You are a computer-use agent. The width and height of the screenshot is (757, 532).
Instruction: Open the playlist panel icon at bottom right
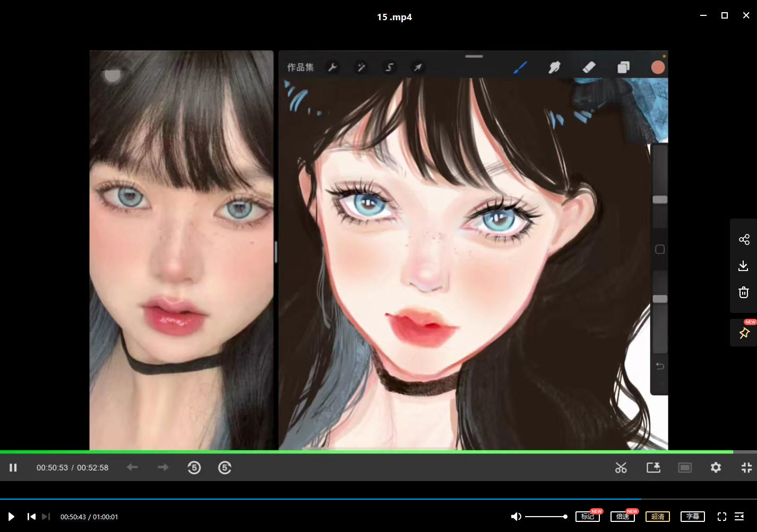pos(739,517)
